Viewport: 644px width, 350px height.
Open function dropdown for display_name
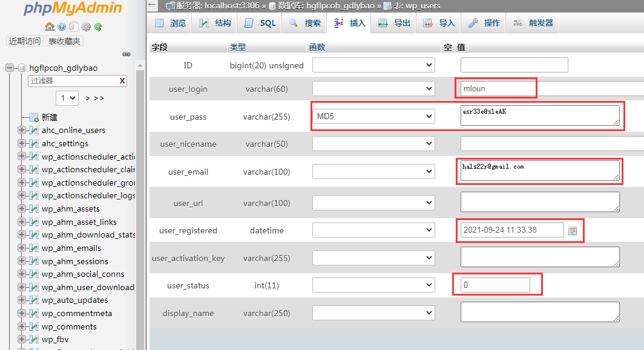pyautogui.click(x=373, y=313)
